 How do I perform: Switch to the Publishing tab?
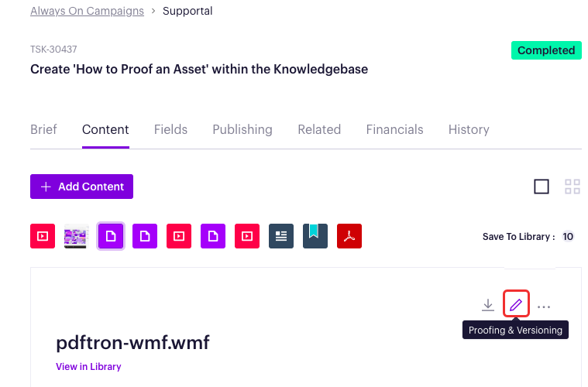point(242,129)
